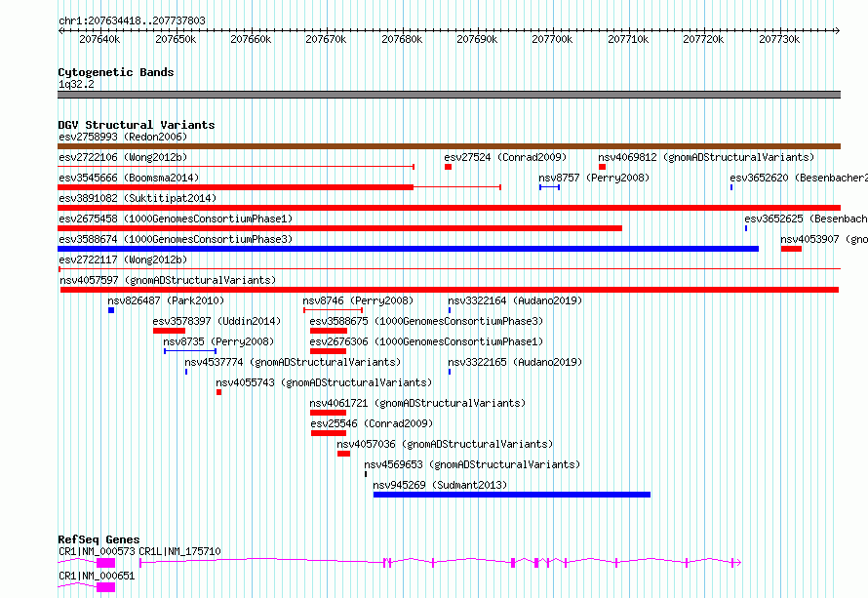This screenshot has height=598, width=868.
Task: Select the esv3588674 long blue variant bar
Action: tap(408, 249)
